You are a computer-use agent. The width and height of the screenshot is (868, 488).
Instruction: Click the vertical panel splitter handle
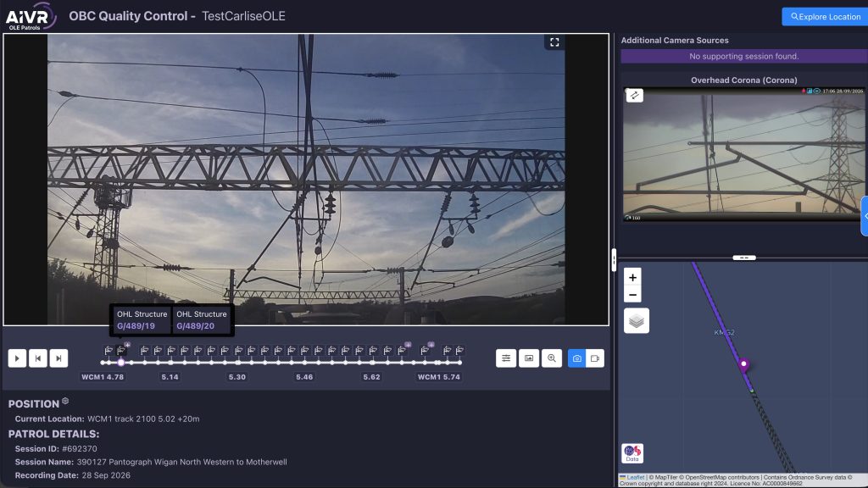614,260
